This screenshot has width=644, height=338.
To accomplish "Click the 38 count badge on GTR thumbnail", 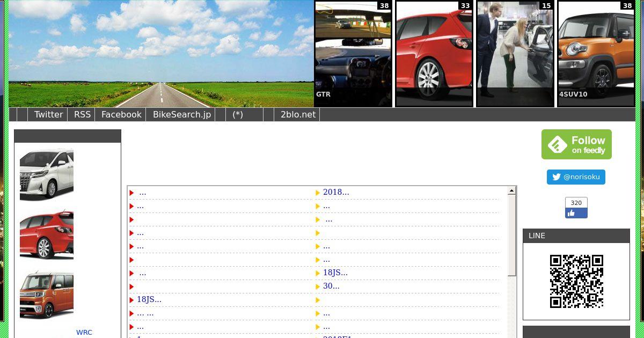I will (384, 6).
